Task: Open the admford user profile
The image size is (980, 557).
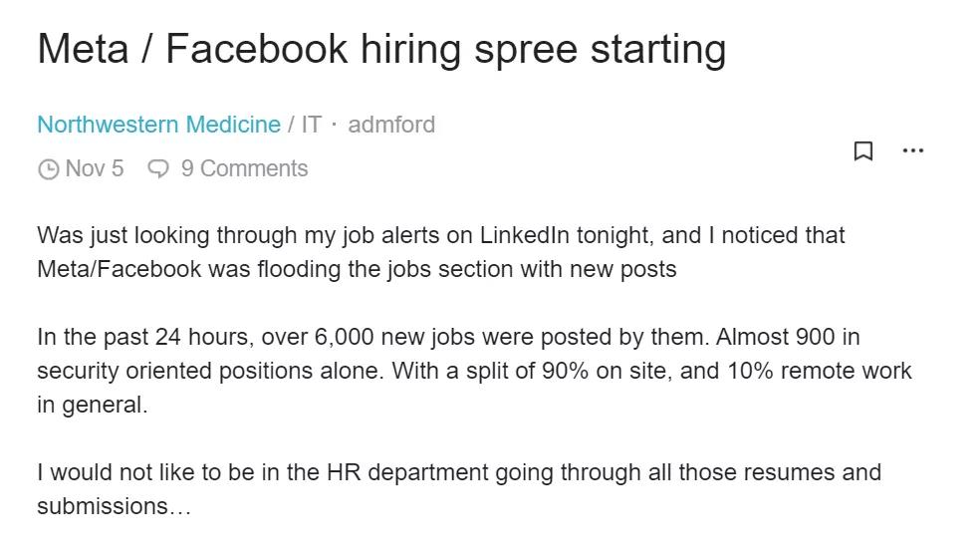Action: point(391,125)
